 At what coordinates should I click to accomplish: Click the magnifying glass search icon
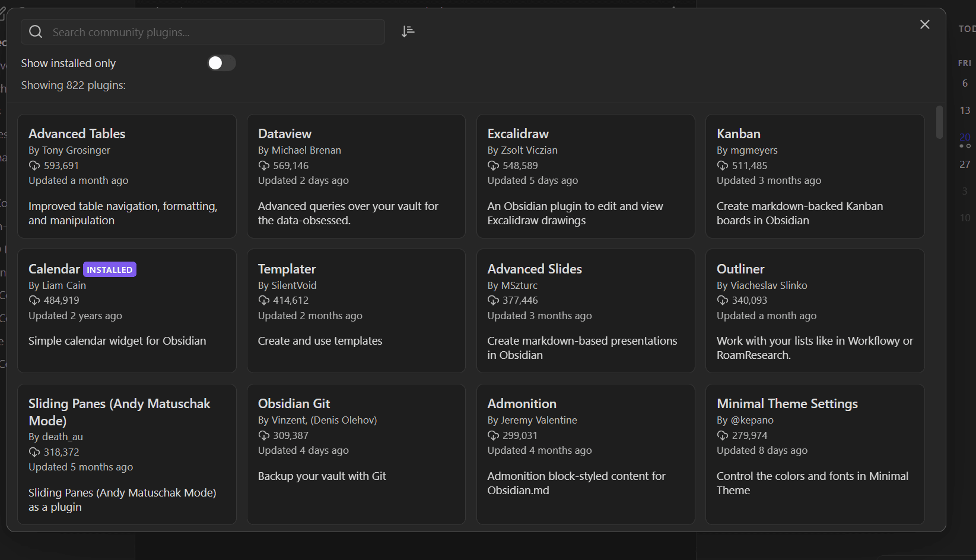[x=35, y=31]
